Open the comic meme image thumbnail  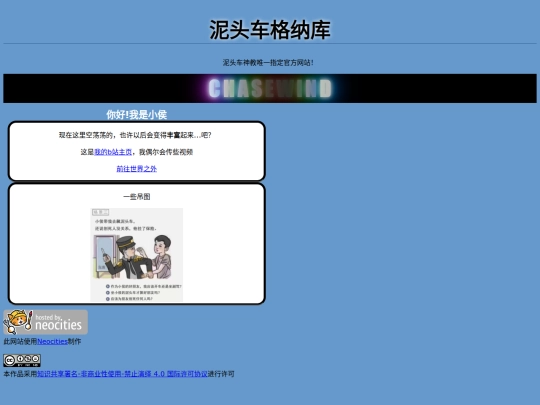[137, 255]
